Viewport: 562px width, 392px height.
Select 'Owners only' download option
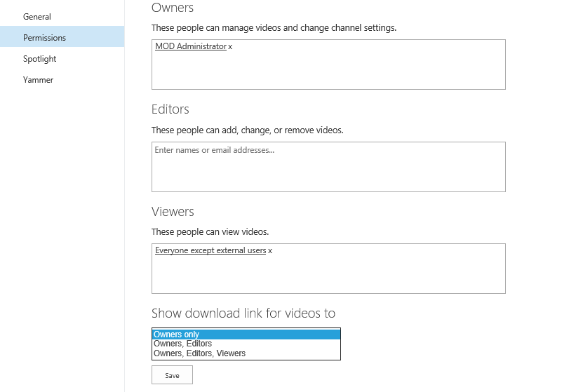(246, 334)
